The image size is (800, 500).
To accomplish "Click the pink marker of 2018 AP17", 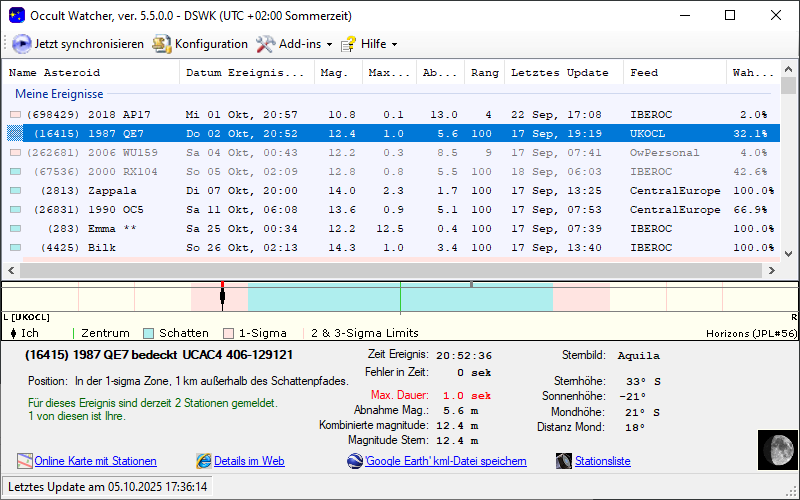I will [15, 115].
